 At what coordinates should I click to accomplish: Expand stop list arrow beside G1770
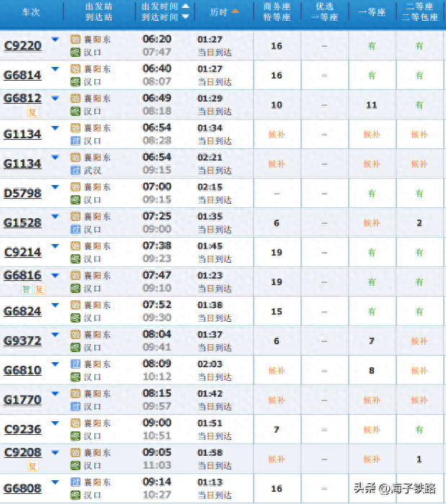point(55,394)
